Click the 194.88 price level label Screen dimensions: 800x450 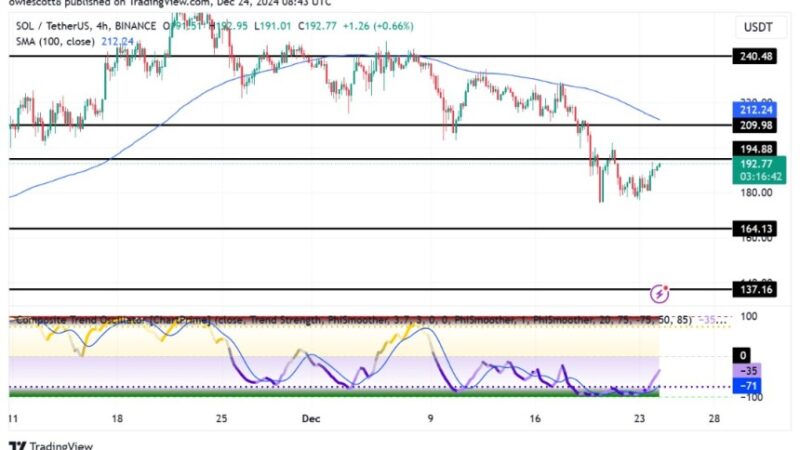[755, 149]
